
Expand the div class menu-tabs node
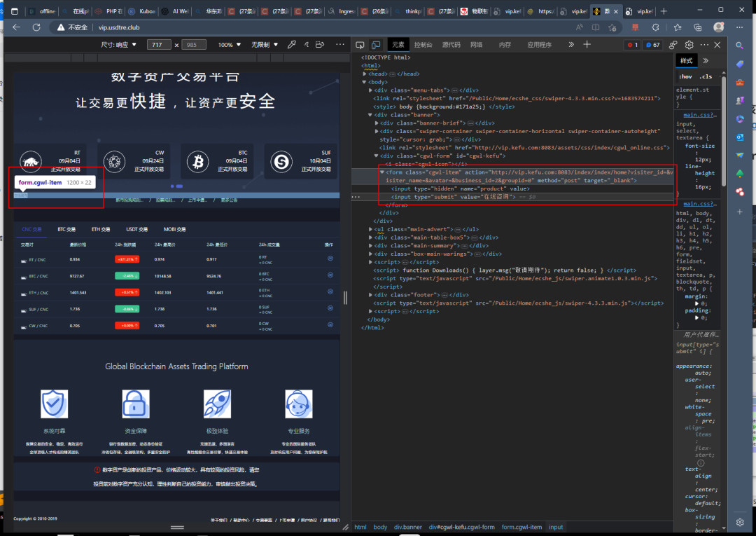[x=370, y=90]
